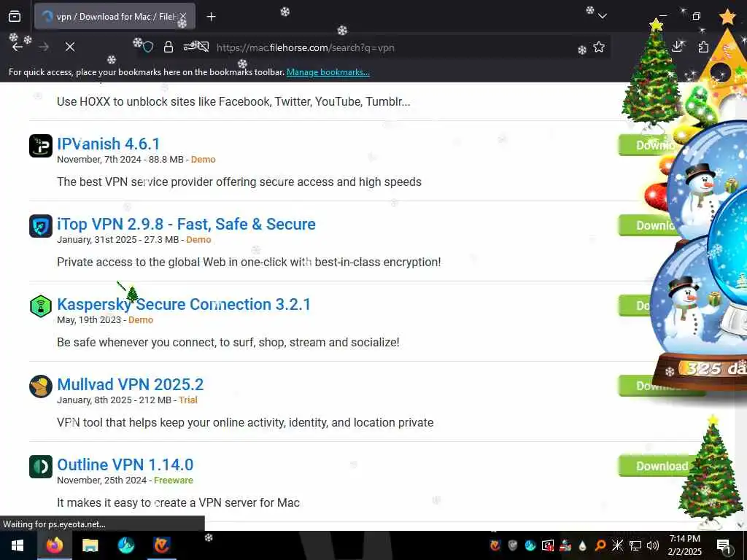Click the HOXX unblock sites description text
Viewport: 747px width, 560px height.
point(233,102)
